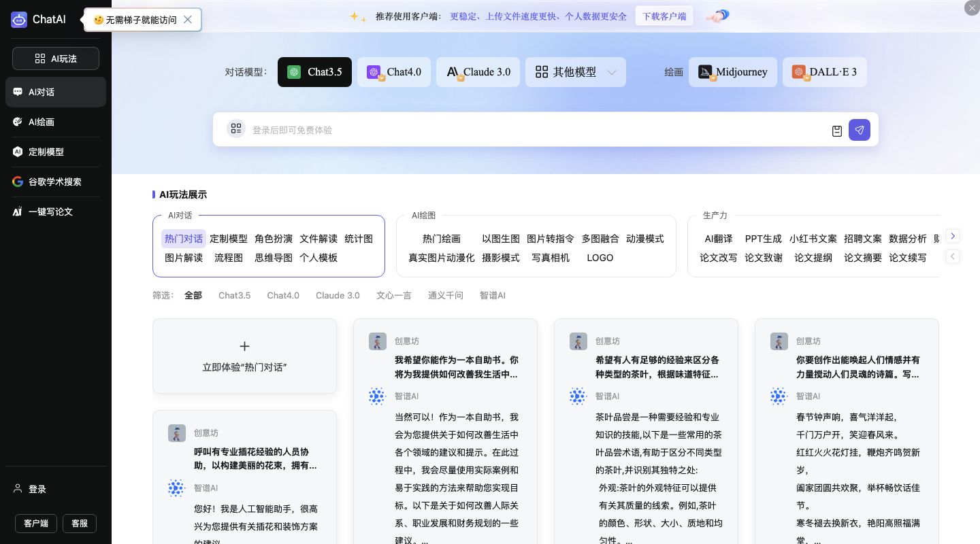Choose DALL·E 3 drawing model
The image size is (980, 544).
825,72
